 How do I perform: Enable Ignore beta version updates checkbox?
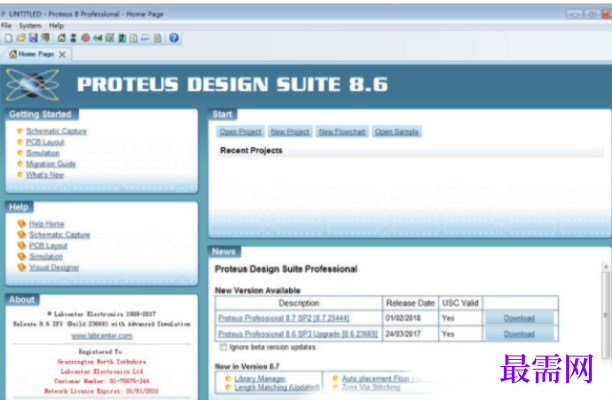pos(223,347)
